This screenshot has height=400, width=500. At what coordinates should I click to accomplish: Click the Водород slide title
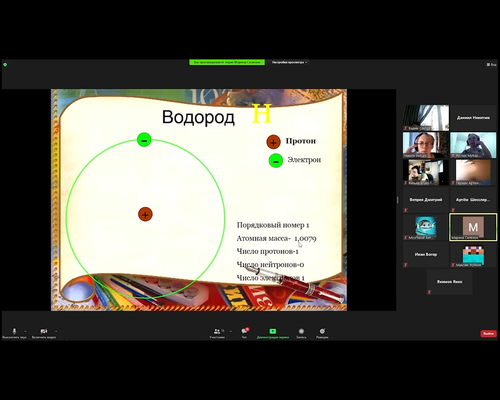pyautogui.click(x=198, y=117)
